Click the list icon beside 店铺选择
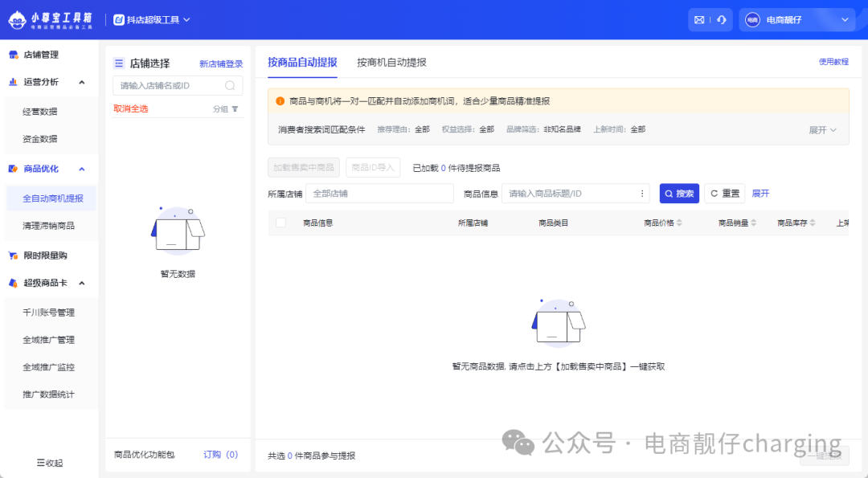Viewport: 868px width, 478px height. 118,63
